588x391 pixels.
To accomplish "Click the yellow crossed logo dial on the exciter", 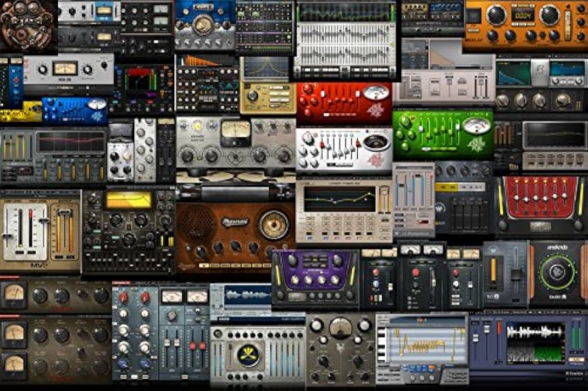I will (x=249, y=355).
